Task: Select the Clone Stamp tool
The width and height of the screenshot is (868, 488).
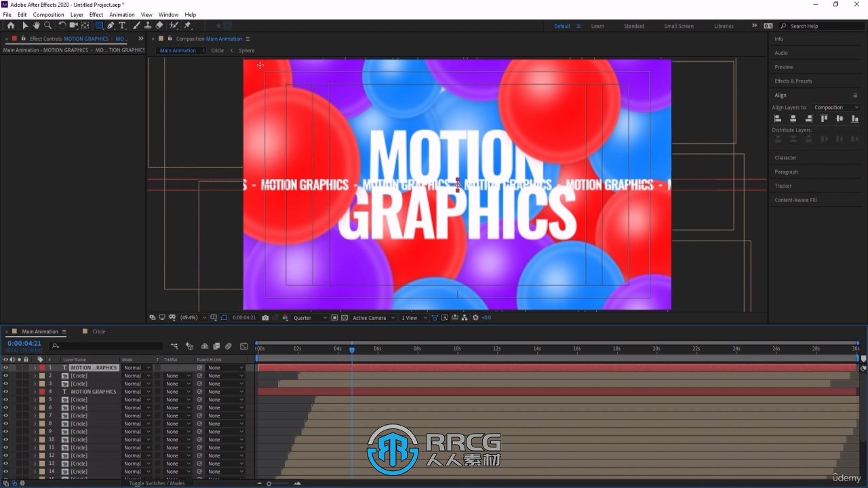Action: [x=148, y=26]
